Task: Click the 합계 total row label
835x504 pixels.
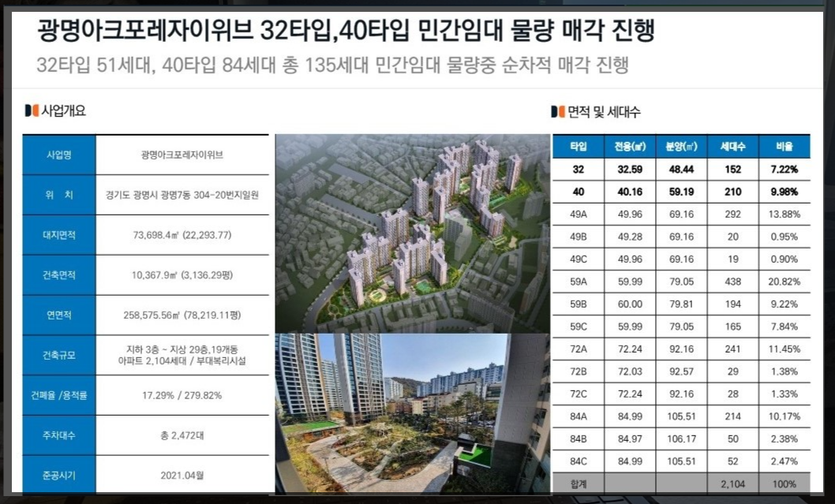Action: [x=579, y=483]
